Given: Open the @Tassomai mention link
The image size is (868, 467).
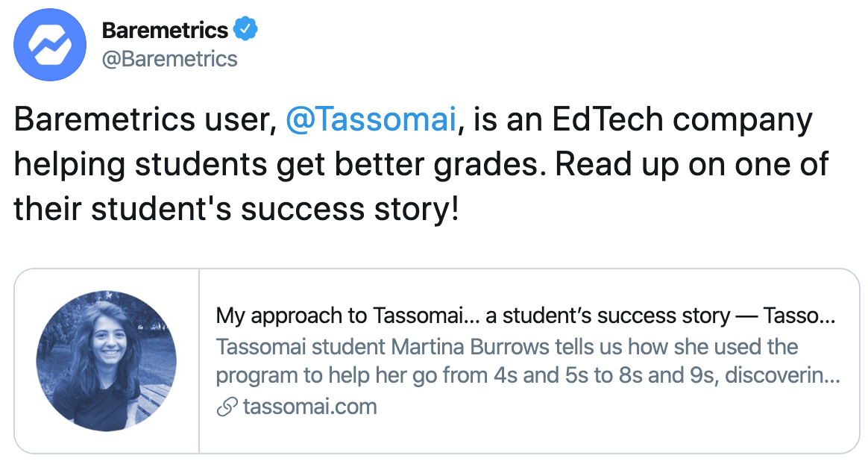Looking at the screenshot, I should tap(371, 121).
